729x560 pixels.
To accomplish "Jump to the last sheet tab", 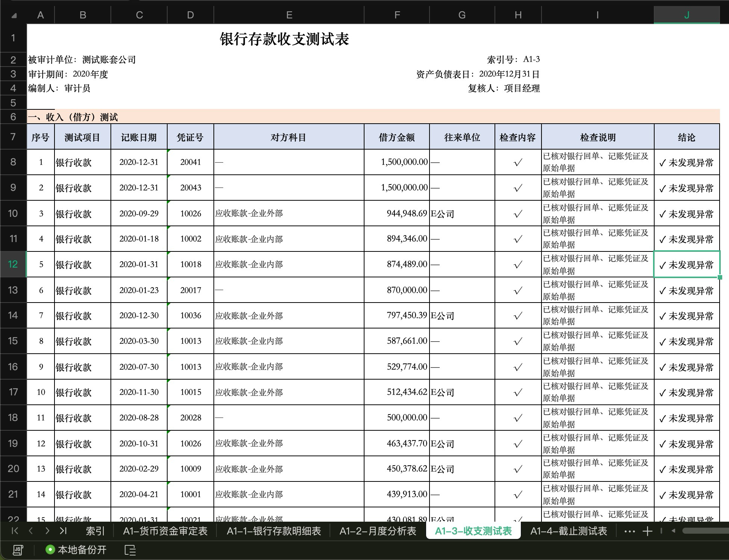I will coord(63,531).
